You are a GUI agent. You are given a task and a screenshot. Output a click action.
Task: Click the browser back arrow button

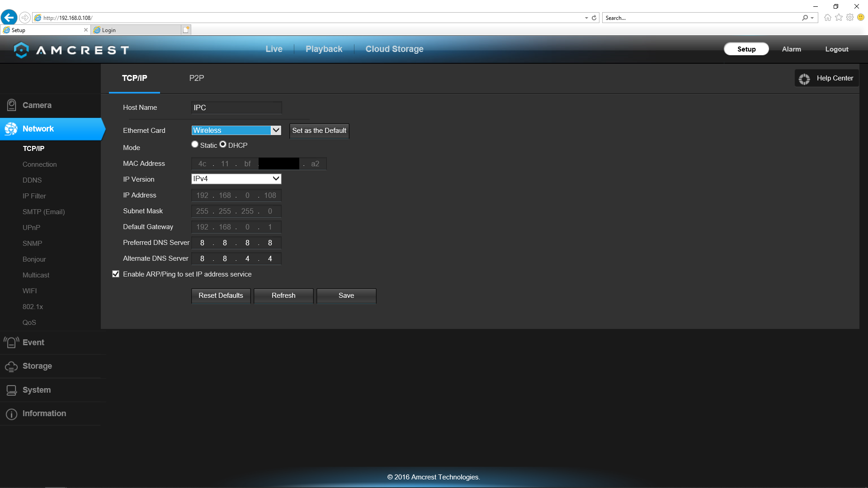tap(9, 18)
